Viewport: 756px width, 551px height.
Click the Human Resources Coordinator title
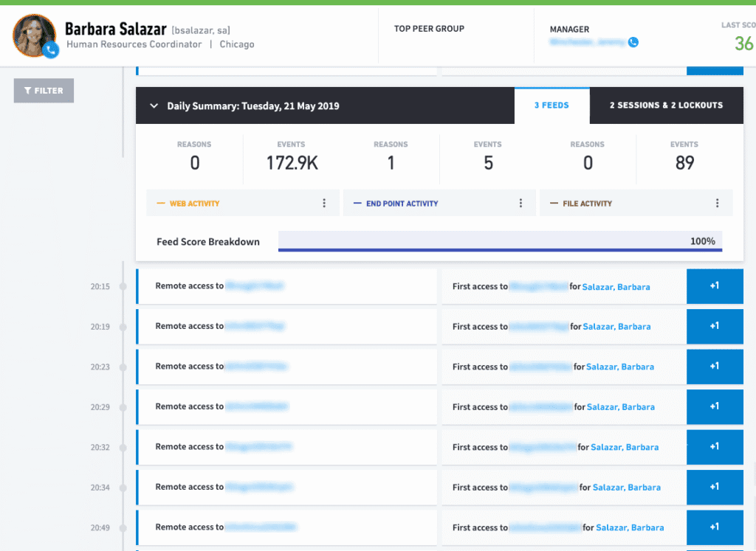click(x=134, y=44)
